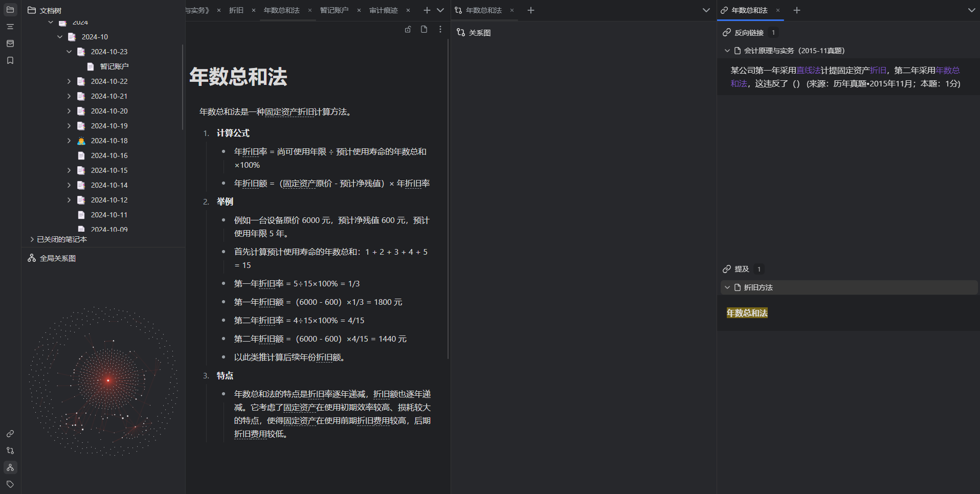Click the Inbox icon in left dock
Image resolution: width=980 pixels, height=494 pixels.
click(x=10, y=43)
